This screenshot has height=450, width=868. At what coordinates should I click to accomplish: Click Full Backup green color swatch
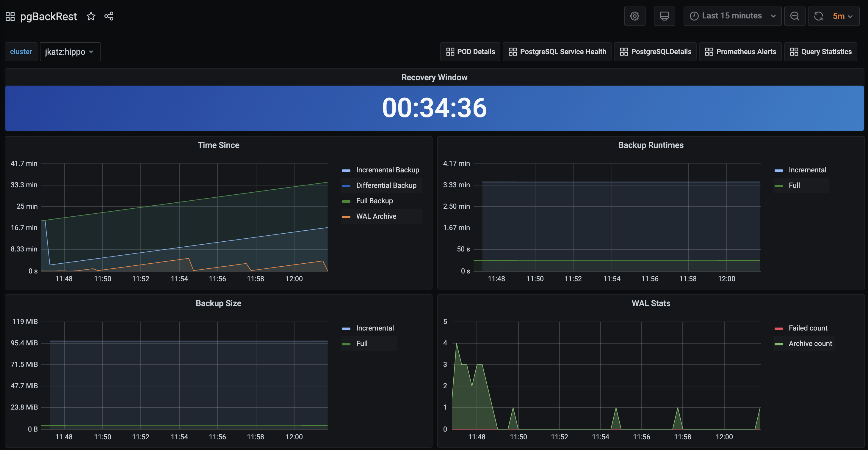346,202
